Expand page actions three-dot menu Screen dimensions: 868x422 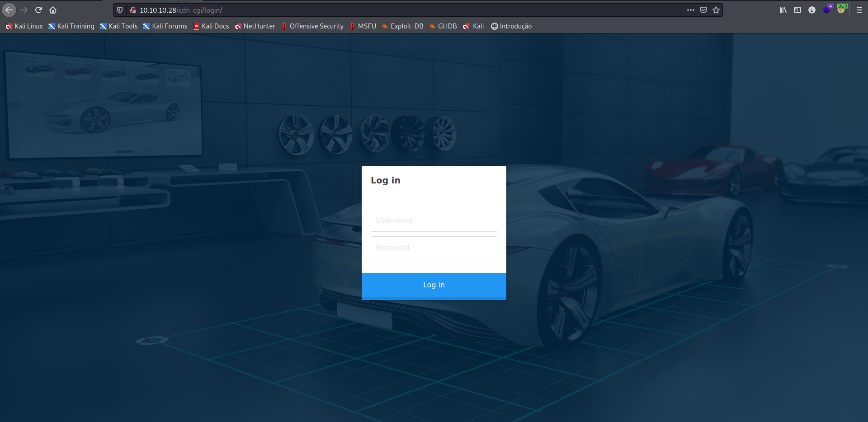(x=690, y=10)
